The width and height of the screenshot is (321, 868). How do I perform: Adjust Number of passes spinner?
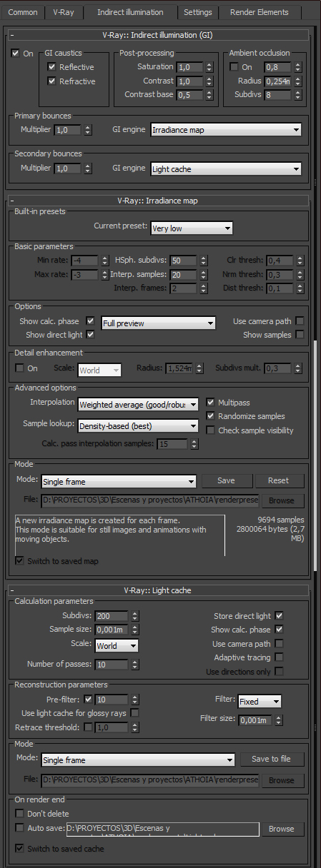[134, 665]
